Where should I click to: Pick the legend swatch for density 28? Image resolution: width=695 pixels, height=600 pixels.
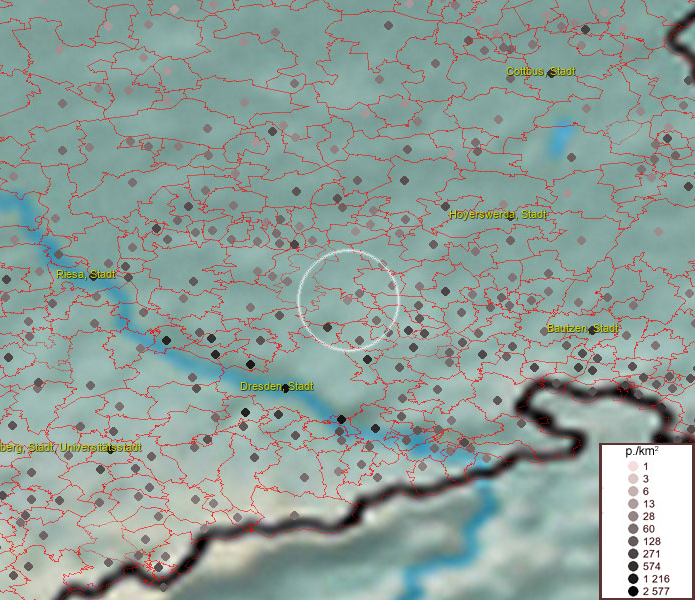pos(633,516)
